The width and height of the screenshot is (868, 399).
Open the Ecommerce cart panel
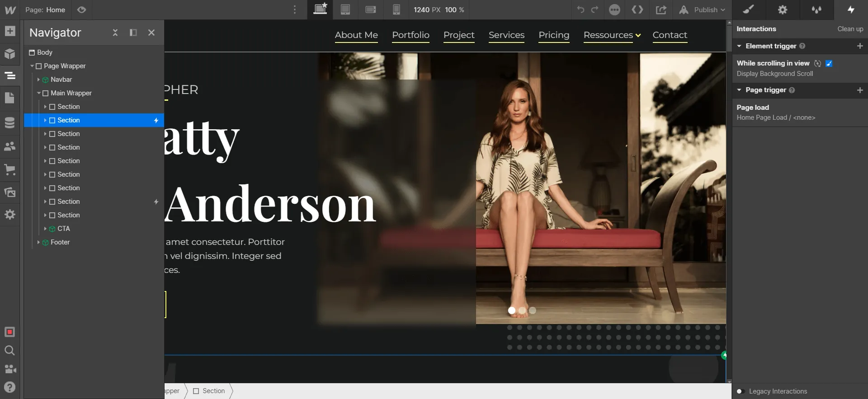[x=10, y=170]
